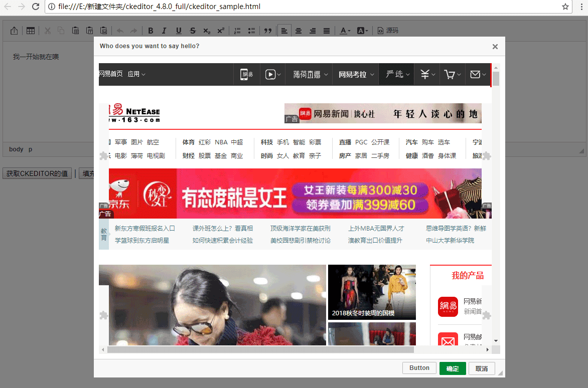This screenshot has width=588, height=388.
Task: Open 新东方寒假班报名入口 link
Action: [145, 229]
